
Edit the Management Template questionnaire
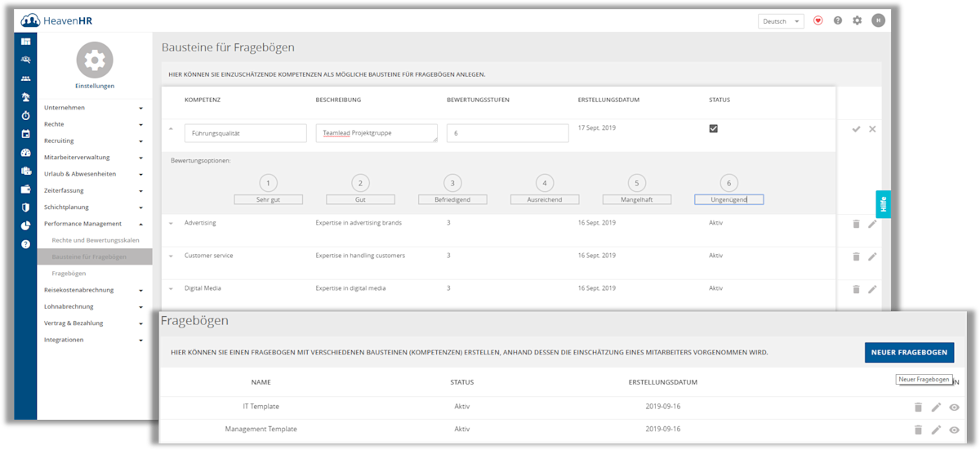point(936,430)
